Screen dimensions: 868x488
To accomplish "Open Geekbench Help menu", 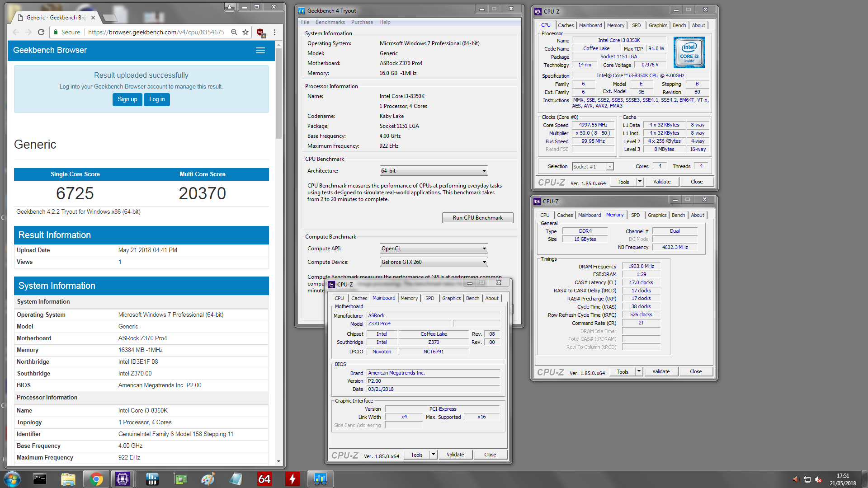I will [385, 22].
